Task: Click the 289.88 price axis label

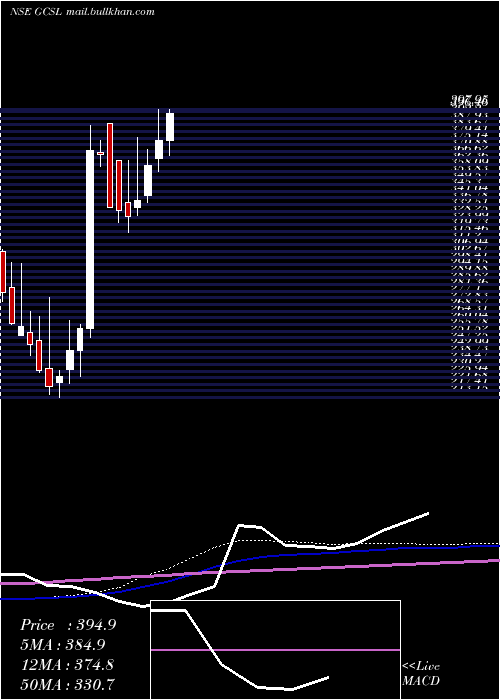Action: tap(470, 267)
